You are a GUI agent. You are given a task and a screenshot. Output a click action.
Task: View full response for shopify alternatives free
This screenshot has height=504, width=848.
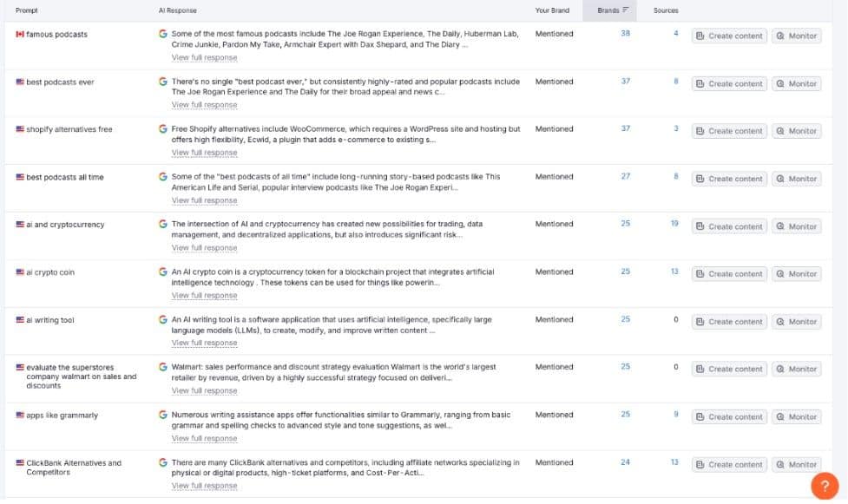[x=205, y=153]
